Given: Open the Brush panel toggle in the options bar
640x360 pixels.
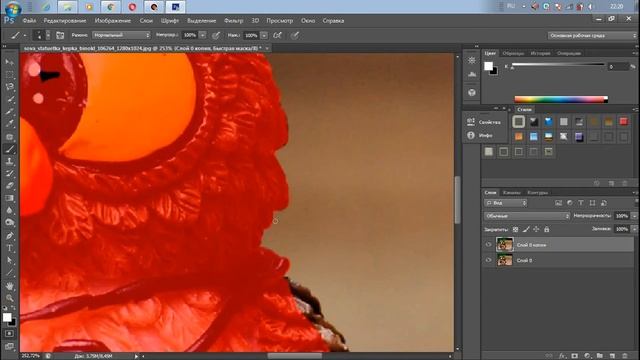Looking at the screenshot, I should (60, 36).
